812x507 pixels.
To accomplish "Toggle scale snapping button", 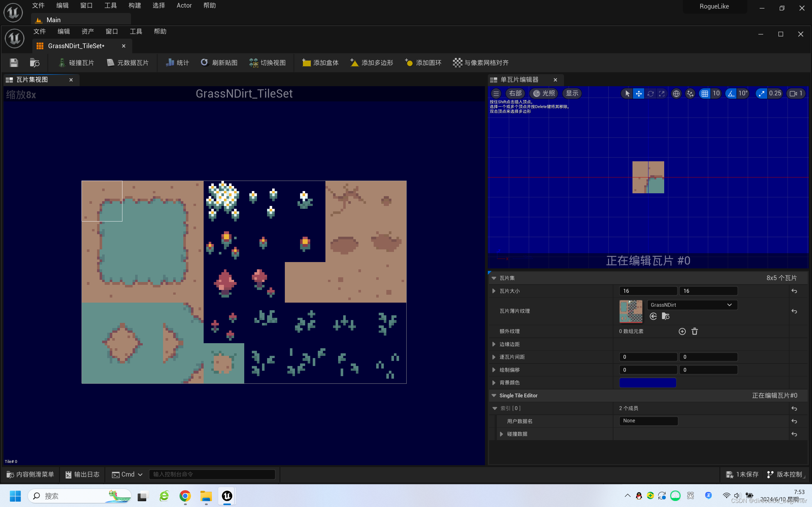I will [761, 93].
